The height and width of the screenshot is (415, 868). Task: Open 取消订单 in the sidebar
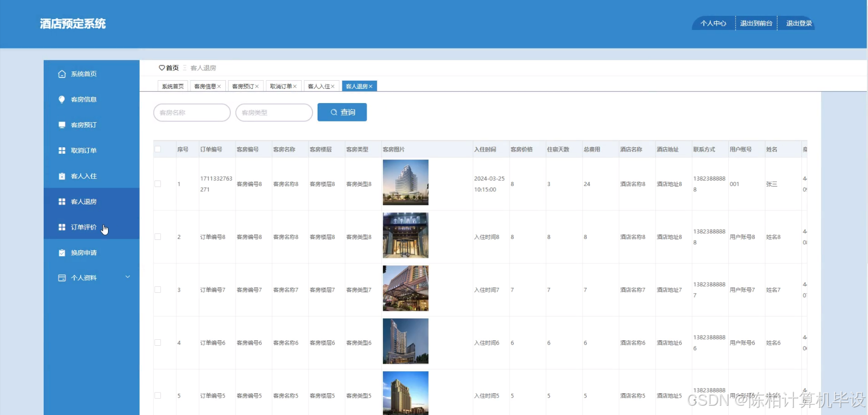92,151
